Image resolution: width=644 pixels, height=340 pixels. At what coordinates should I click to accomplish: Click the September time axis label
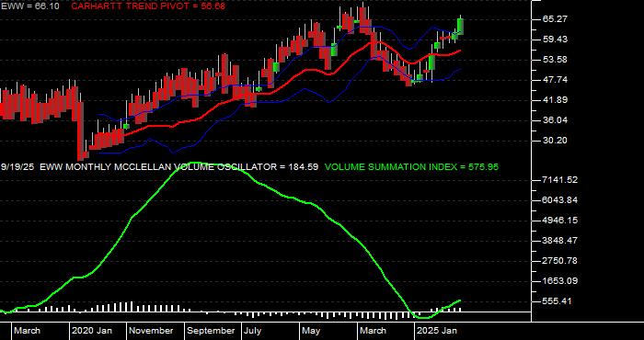coord(211,331)
